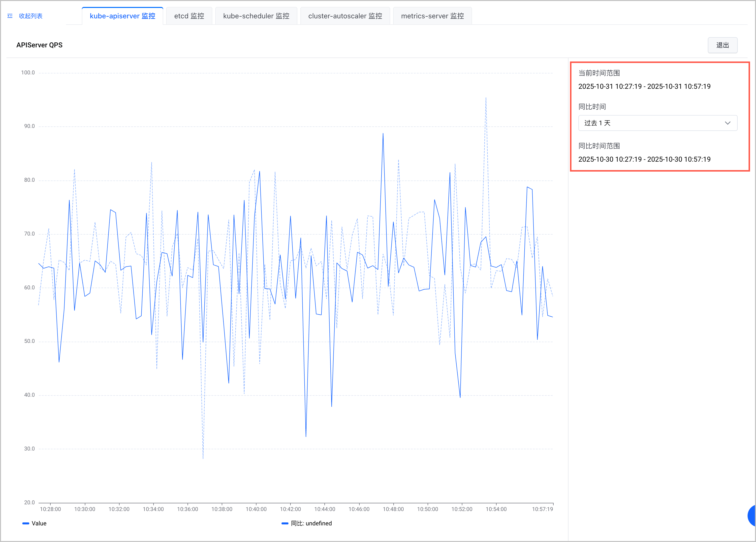Toggle the 同比: undefined legend series
The width and height of the screenshot is (756, 542).
point(307,523)
